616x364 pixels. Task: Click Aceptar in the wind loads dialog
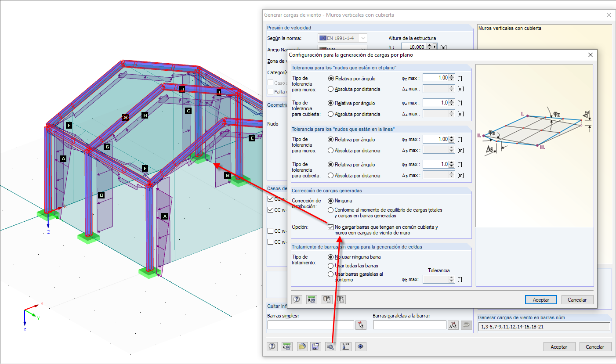tap(559, 346)
